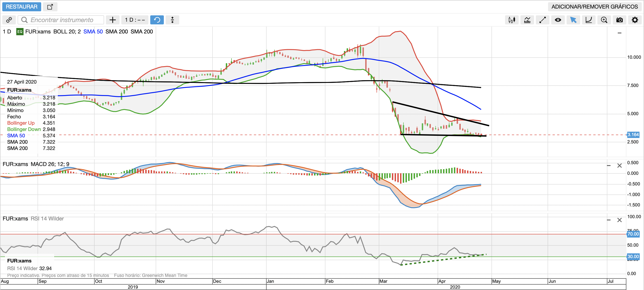The width and height of the screenshot is (644, 290).
Task: Click the link chain icon
Action: [9, 20]
